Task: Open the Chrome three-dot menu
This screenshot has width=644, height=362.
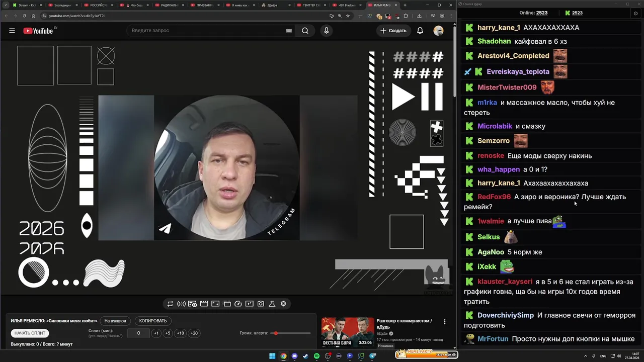Action: click(x=451, y=16)
